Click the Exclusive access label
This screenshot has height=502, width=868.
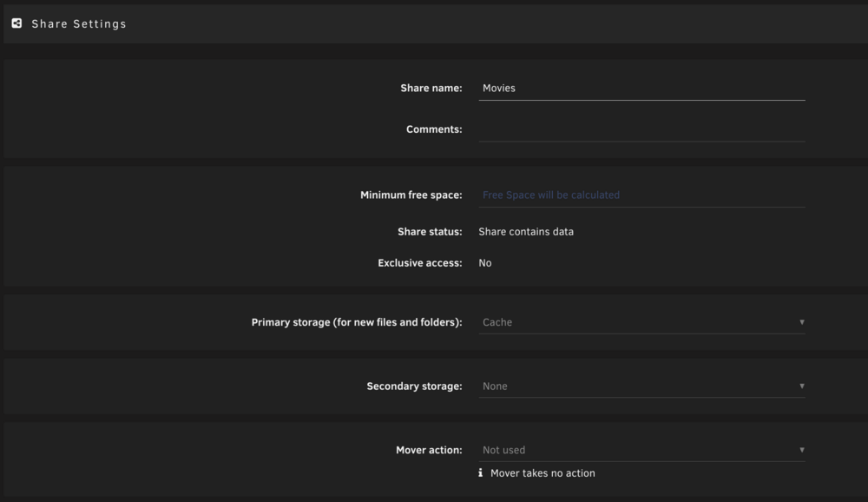coord(420,263)
